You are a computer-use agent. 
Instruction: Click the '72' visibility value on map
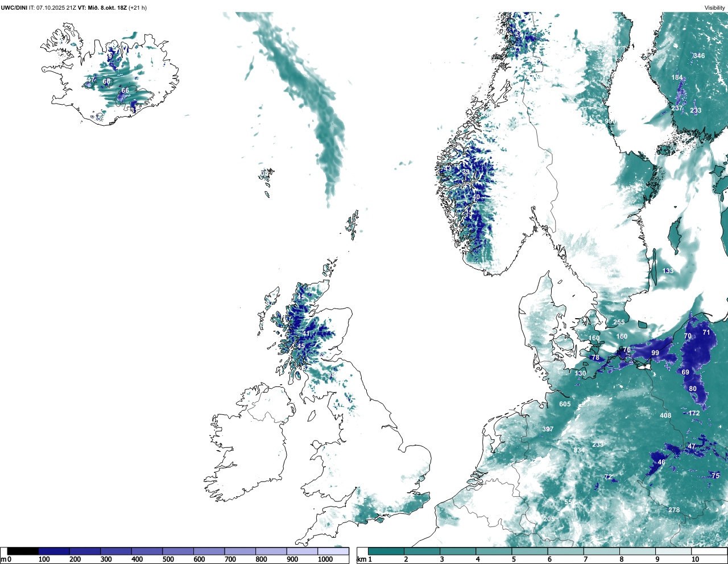[608, 477]
